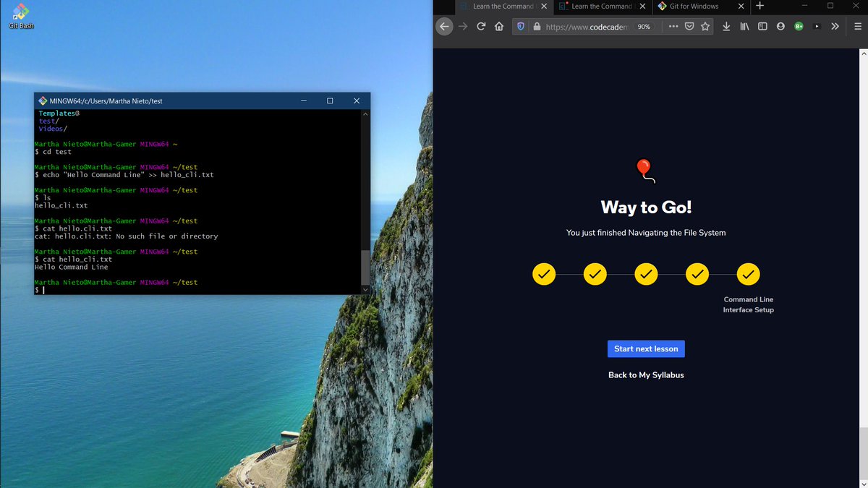The image size is (868, 488).
Task: Click the first yellow lesson checkmark
Action: click(544, 274)
